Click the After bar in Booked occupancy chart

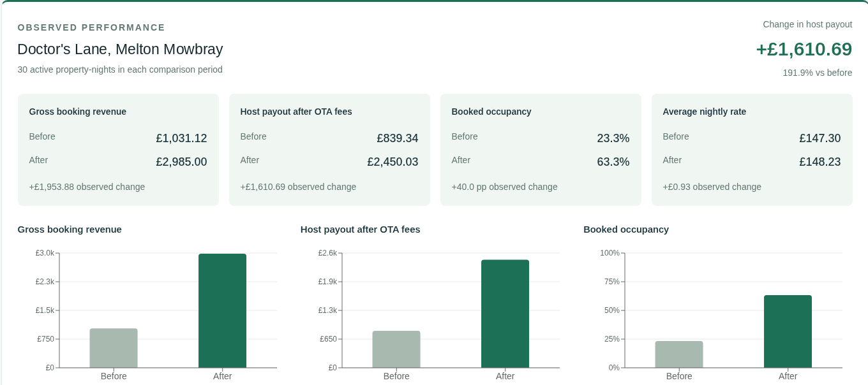pos(788,331)
